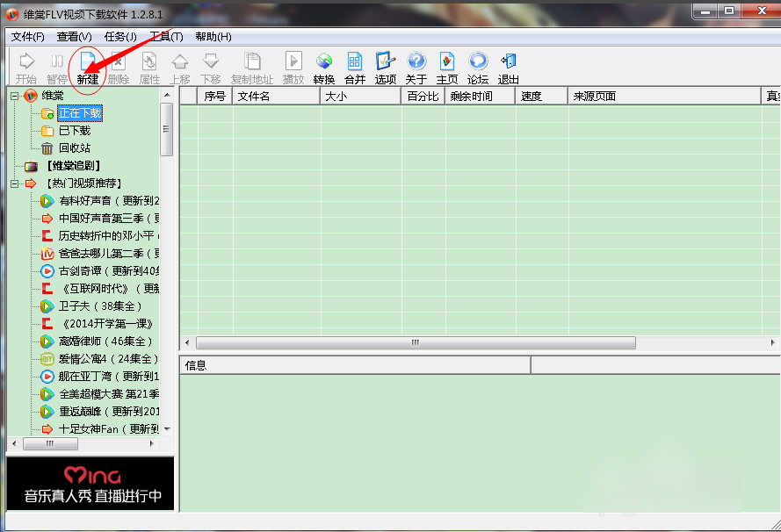
Task: Open the forum with the 论坛 icon
Action: (477, 66)
